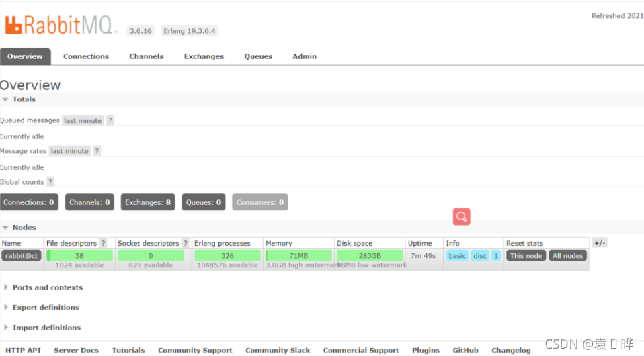Click the Connections: 0 count button

(x=29, y=202)
